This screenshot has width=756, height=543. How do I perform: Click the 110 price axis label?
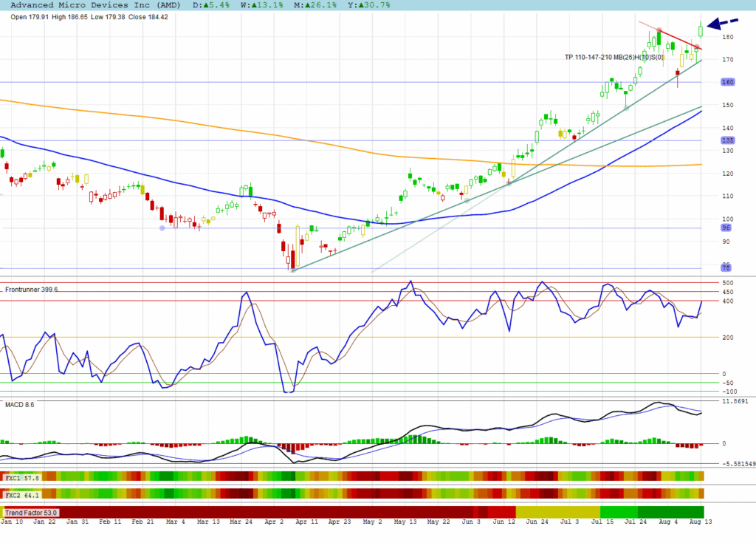[x=727, y=196]
